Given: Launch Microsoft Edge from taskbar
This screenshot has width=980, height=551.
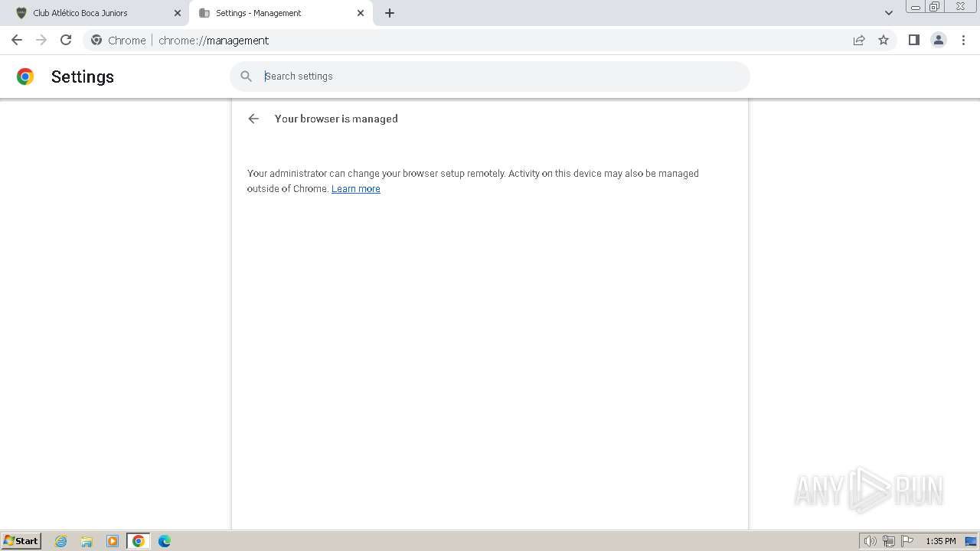Looking at the screenshot, I should [165, 541].
